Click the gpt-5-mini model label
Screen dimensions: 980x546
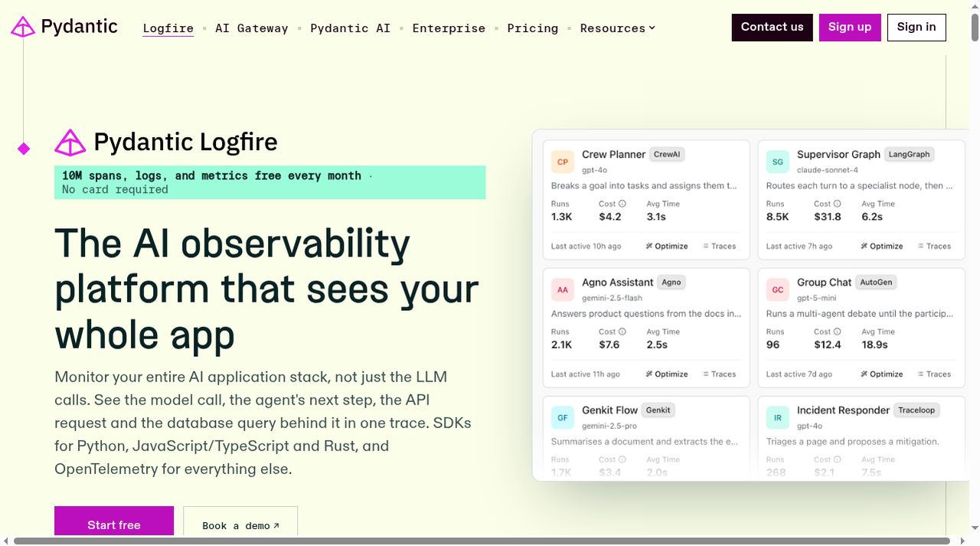point(816,298)
